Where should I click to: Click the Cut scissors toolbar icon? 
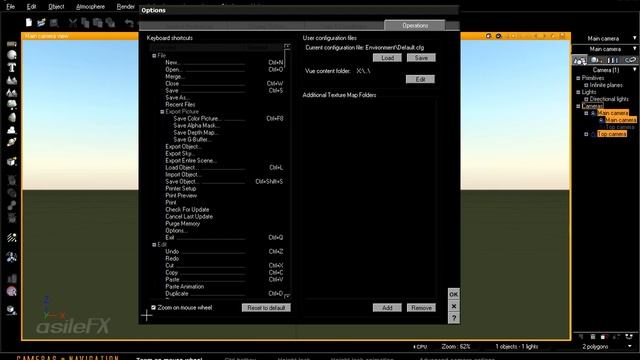[x=73, y=23]
